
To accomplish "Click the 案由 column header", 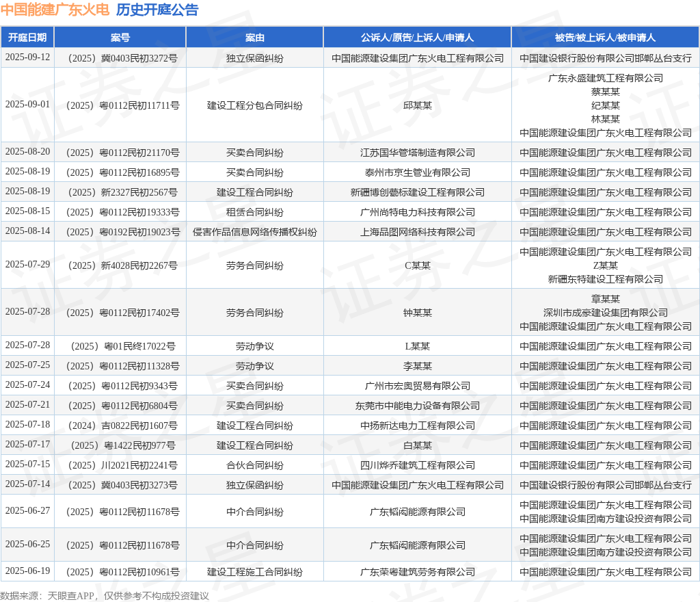I will click(254, 38).
